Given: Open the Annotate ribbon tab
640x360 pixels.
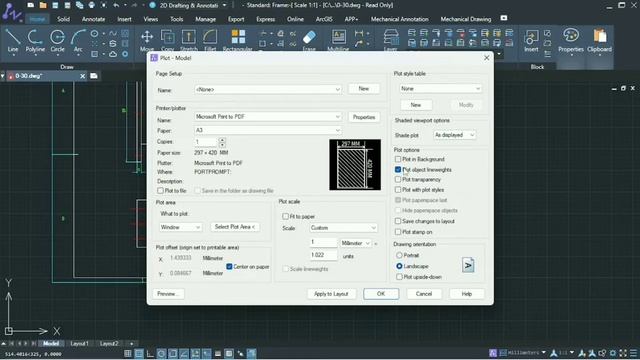Looking at the screenshot, I should (x=93, y=19).
